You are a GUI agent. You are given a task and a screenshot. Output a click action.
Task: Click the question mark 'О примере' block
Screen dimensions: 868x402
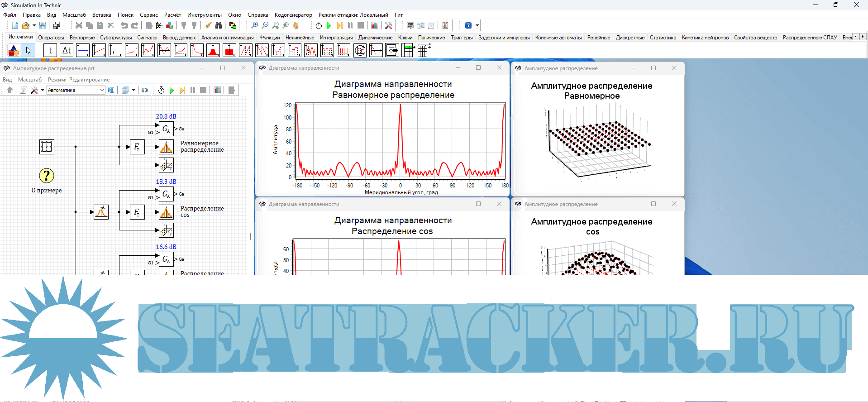46,176
